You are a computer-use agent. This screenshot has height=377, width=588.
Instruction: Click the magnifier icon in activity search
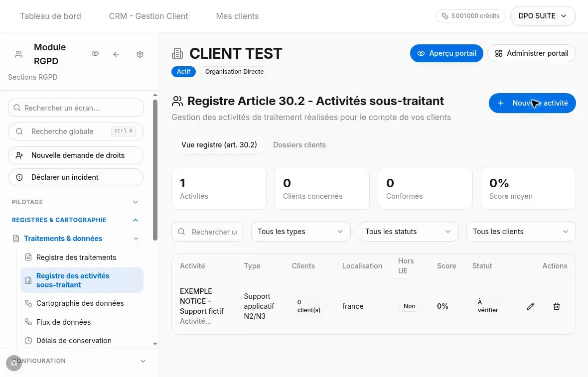pyautogui.click(x=181, y=232)
